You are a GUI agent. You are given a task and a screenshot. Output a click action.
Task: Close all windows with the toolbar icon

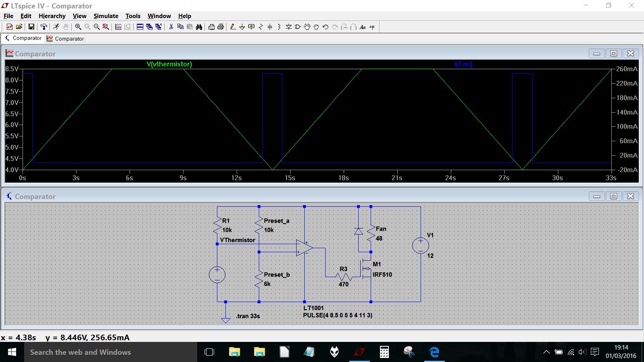click(159, 27)
